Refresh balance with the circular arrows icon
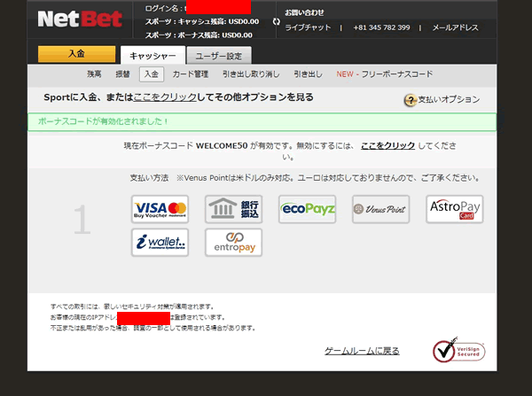The image size is (532, 396). point(277,21)
